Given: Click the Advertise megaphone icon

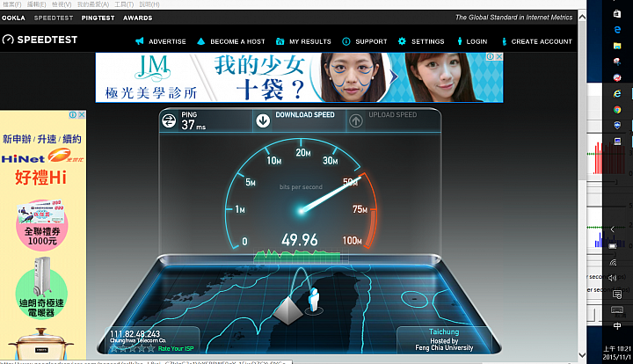Looking at the screenshot, I should tap(140, 41).
